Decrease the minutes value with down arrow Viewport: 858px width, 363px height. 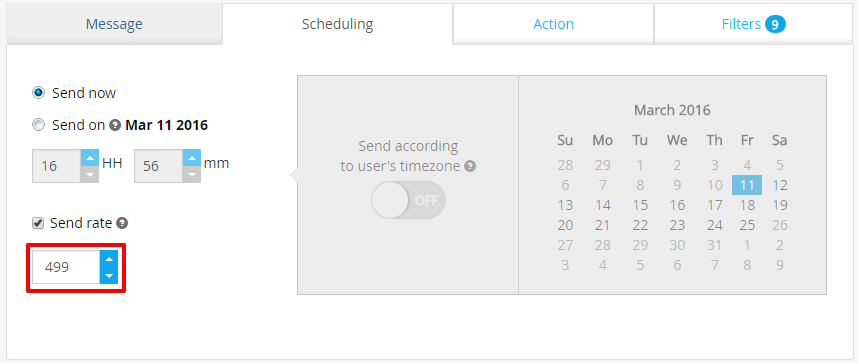192,175
